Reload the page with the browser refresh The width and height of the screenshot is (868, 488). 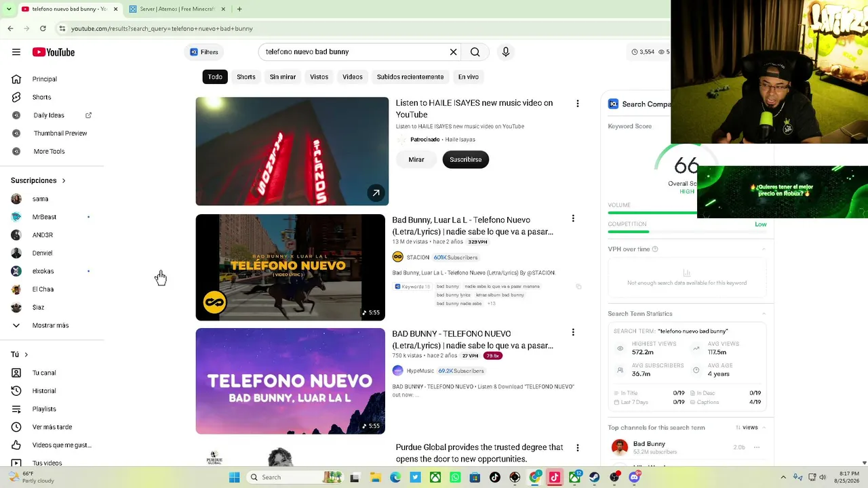coord(43,28)
